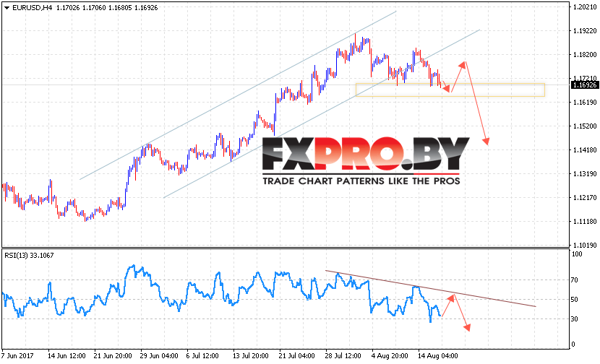Click the 14 Aug 04:00 time label
This screenshot has width=600, height=364.
(x=437, y=356)
